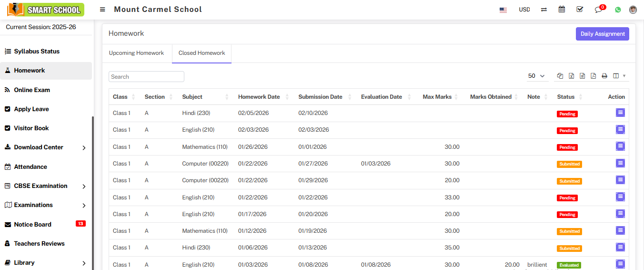Viewport: 644px width, 270px height.
Task: Open the task checklist icon in the header
Action: point(580,10)
